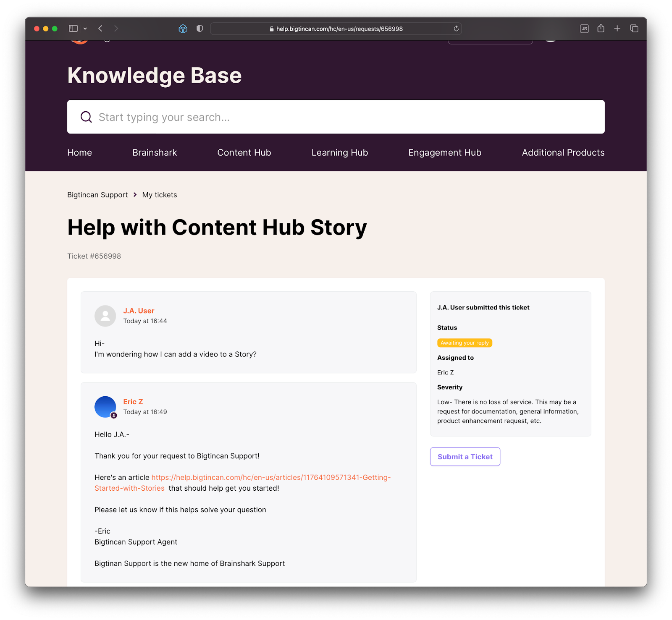Open the Engagement Hub nav item
The height and width of the screenshot is (620, 672).
click(445, 153)
